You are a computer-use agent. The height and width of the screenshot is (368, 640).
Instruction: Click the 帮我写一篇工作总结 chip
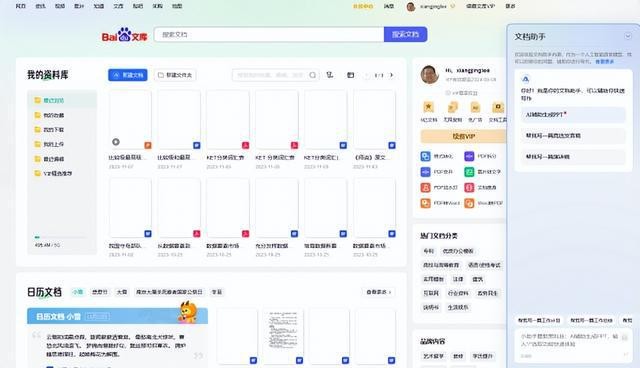click(x=591, y=320)
